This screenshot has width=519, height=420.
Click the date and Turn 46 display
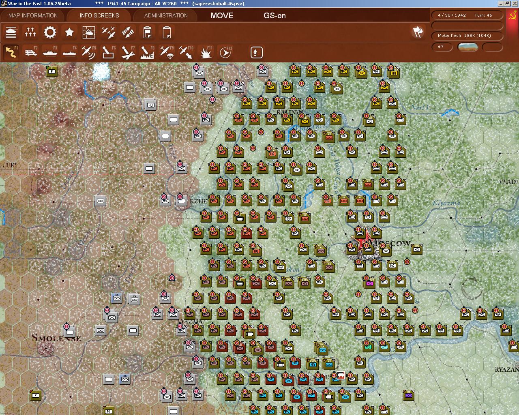468,15
